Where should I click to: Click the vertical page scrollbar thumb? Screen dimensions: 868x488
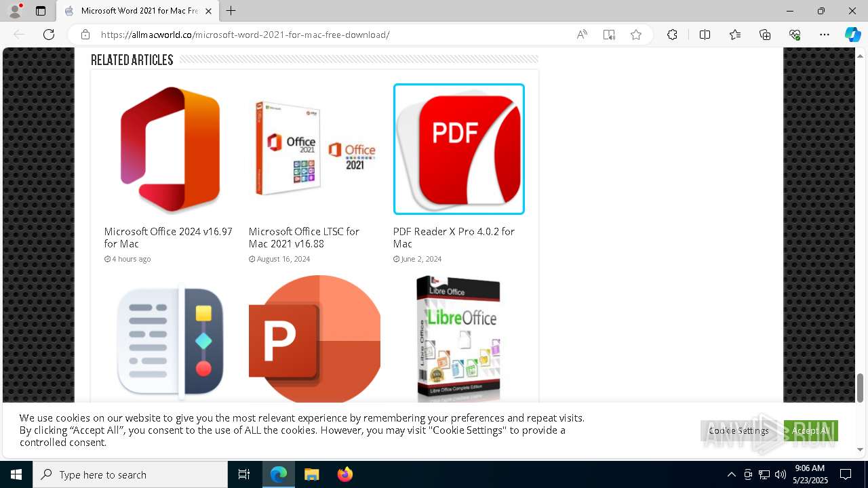coord(860,388)
